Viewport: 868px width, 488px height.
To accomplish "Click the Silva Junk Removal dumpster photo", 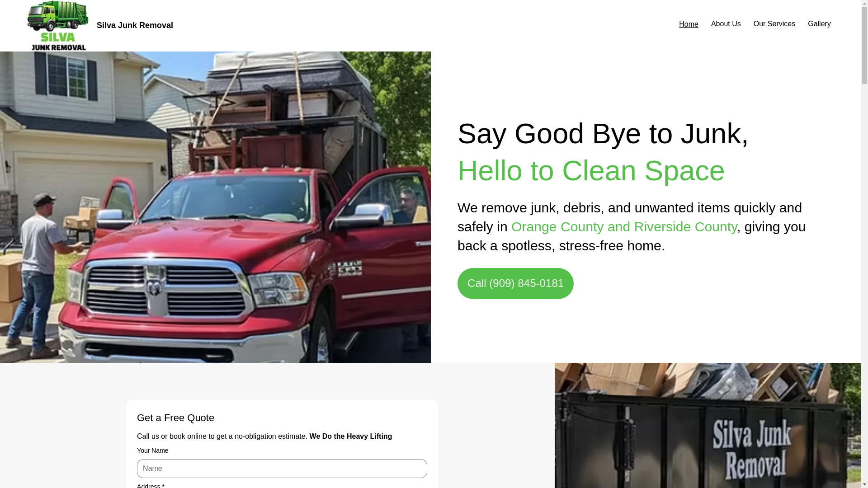I will coord(708,425).
